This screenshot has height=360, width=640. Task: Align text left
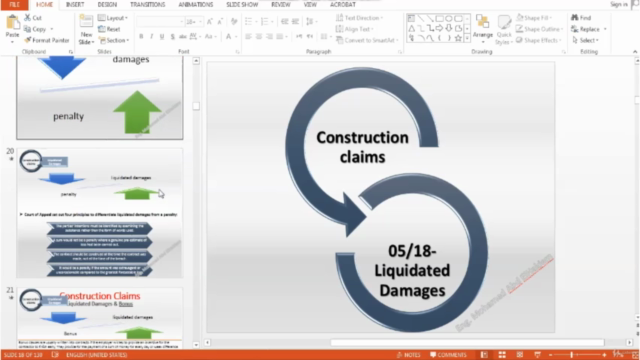coord(248,37)
